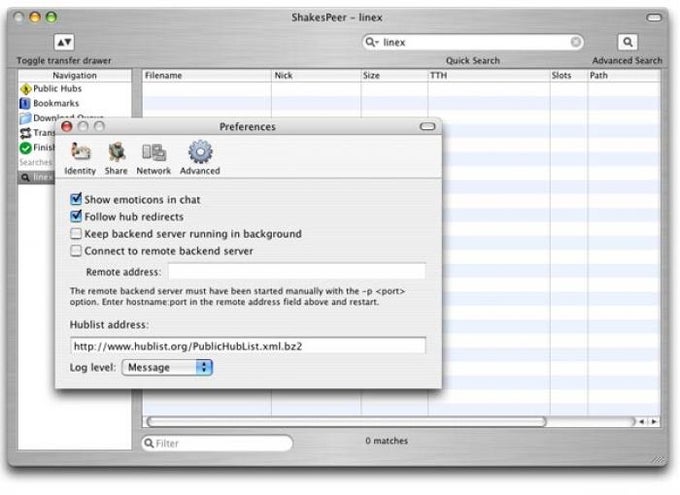The width and height of the screenshot is (680, 495).
Task: Switch to Network preferences pane
Action: click(x=154, y=158)
